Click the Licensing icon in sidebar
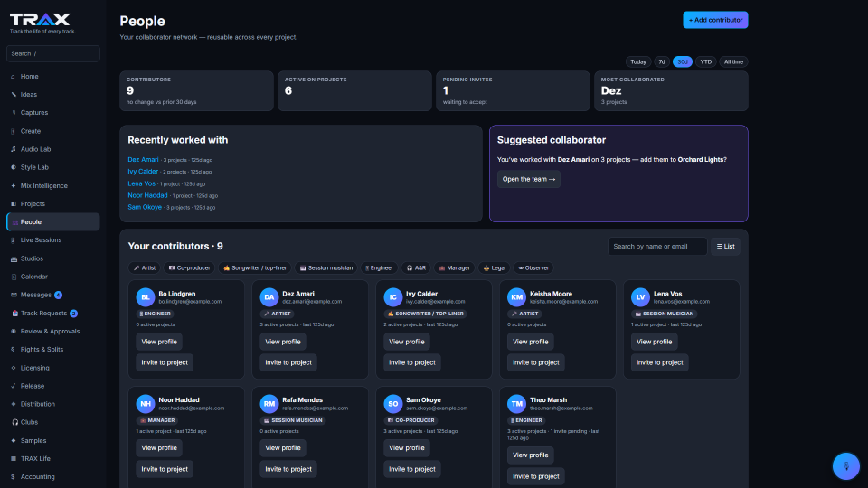 pyautogui.click(x=14, y=368)
